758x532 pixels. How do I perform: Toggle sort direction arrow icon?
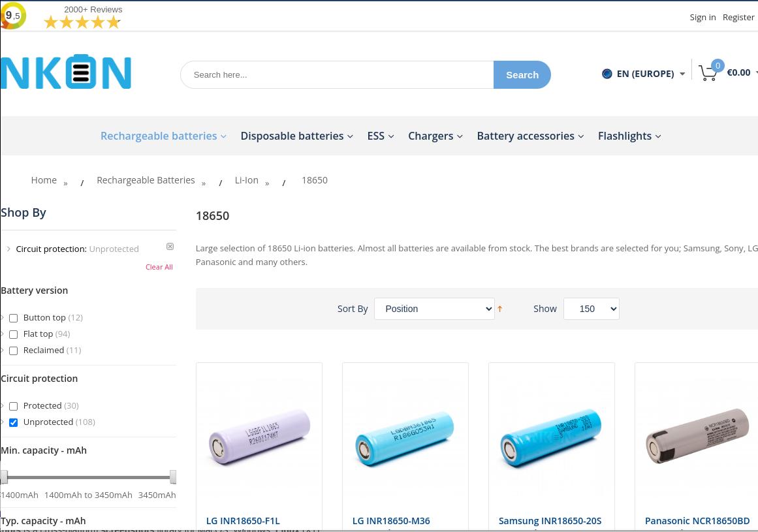pos(500,309)
